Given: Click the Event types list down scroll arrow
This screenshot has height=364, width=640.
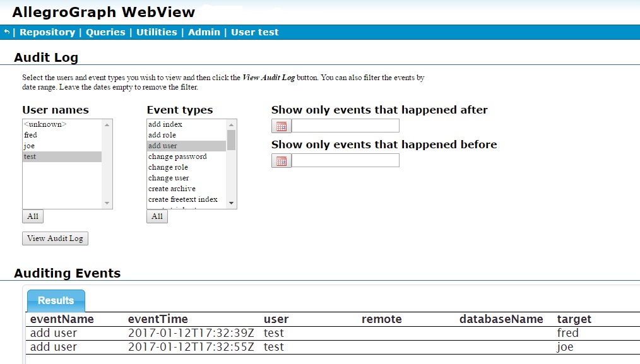Looking at the screenshot, I should [x=232, y=203].
